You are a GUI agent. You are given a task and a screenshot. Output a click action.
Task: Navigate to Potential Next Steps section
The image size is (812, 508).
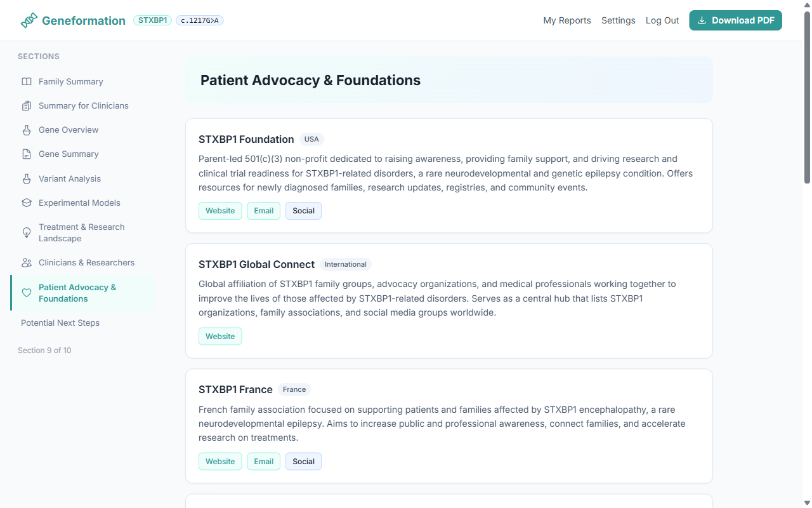pyautogui.click(x=60, y=323)
